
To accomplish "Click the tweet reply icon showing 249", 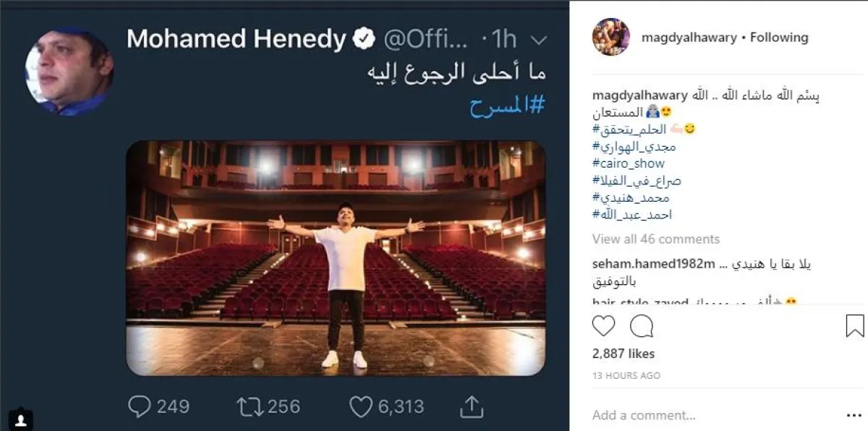I will pyautogui.click(x=139, y=407).
